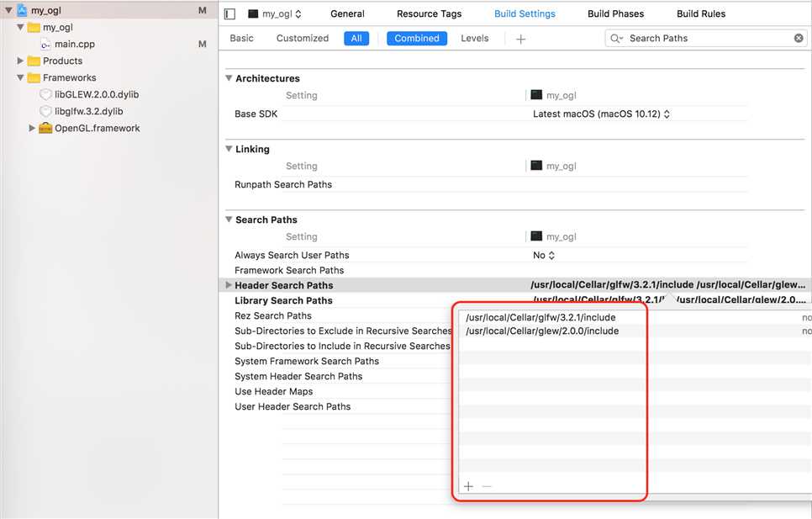Toggle the project and targets list sidebar
This screenshot has width=812, height=519.
[230, 14]
